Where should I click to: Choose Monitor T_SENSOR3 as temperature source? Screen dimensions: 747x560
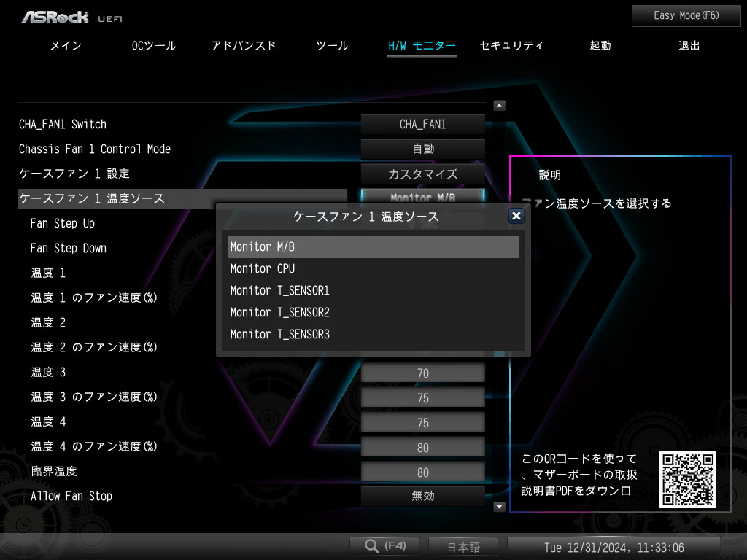pyautogui.click(x=373, y=335)
